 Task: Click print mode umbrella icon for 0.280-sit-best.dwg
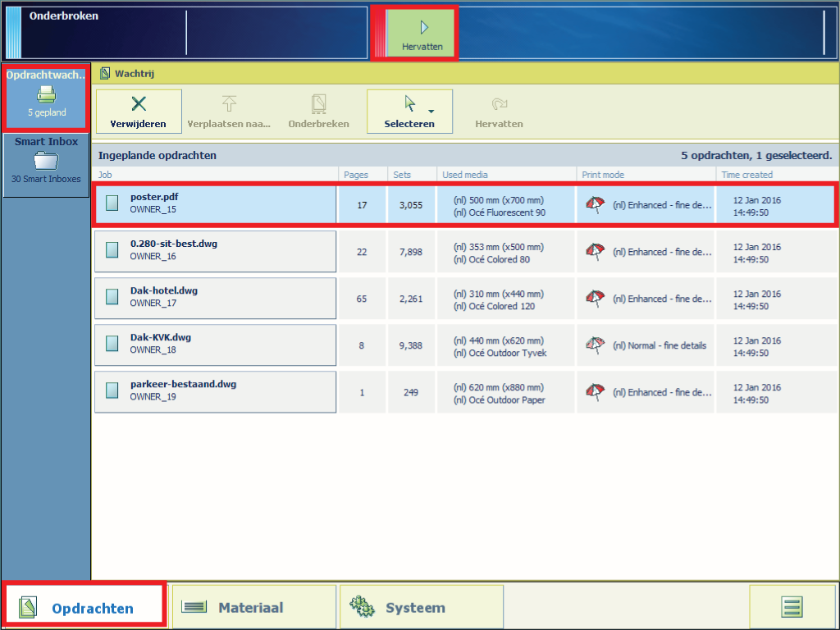point(596,251)
